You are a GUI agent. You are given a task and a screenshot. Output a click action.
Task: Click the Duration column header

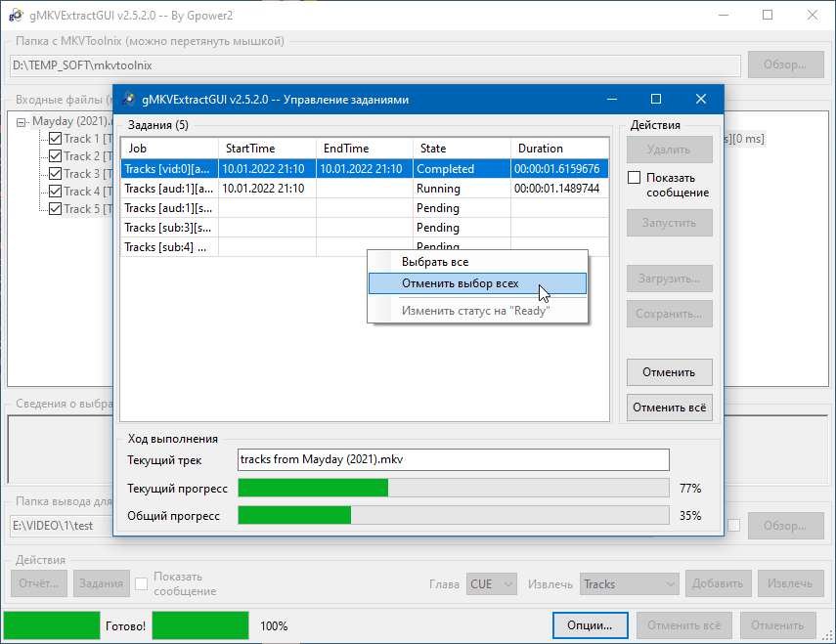coord(560,149)
